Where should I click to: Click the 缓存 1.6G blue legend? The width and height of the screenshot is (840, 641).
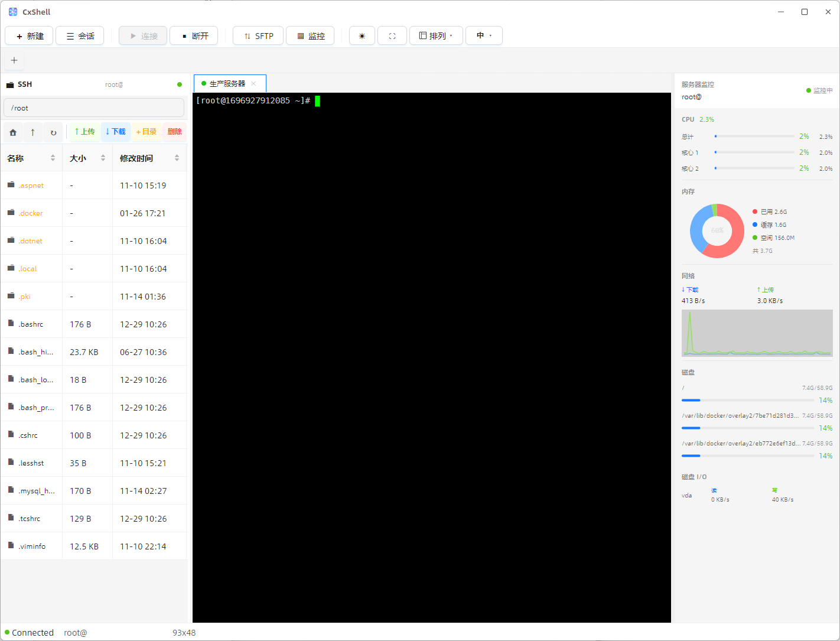[770, 224]
